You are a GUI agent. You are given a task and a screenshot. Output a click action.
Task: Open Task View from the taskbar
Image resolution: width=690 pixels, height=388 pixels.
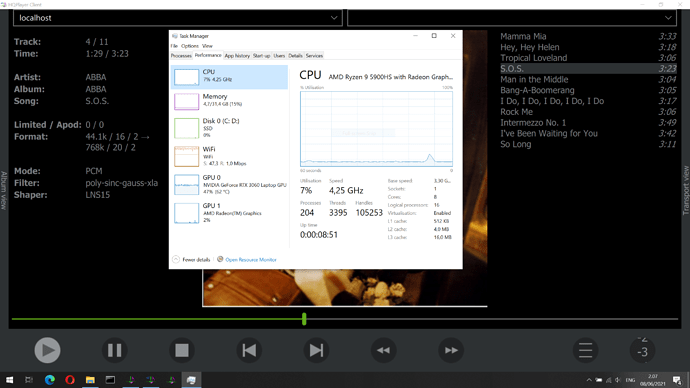click(x=29, y=380)
